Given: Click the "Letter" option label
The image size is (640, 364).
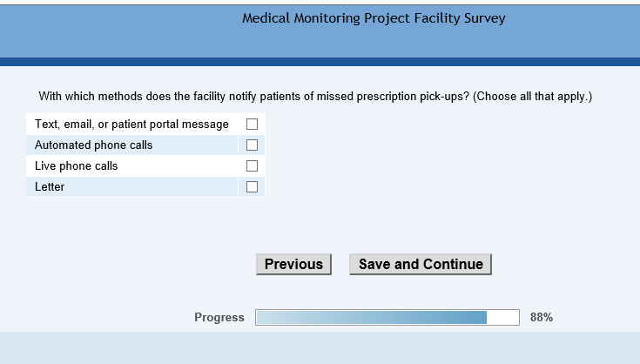Looking at the screenshot, I should pos(50,187).
